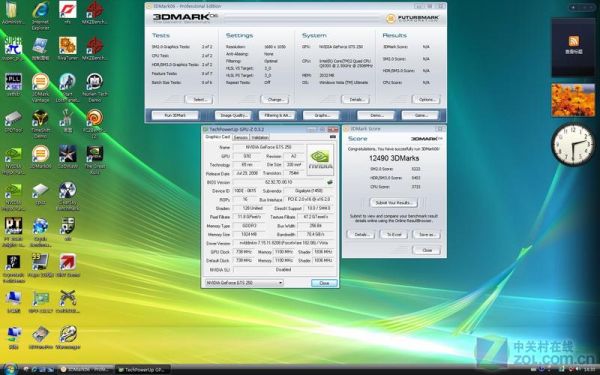Switch to the Sensors tab in GPU-Z

[241, 137]
